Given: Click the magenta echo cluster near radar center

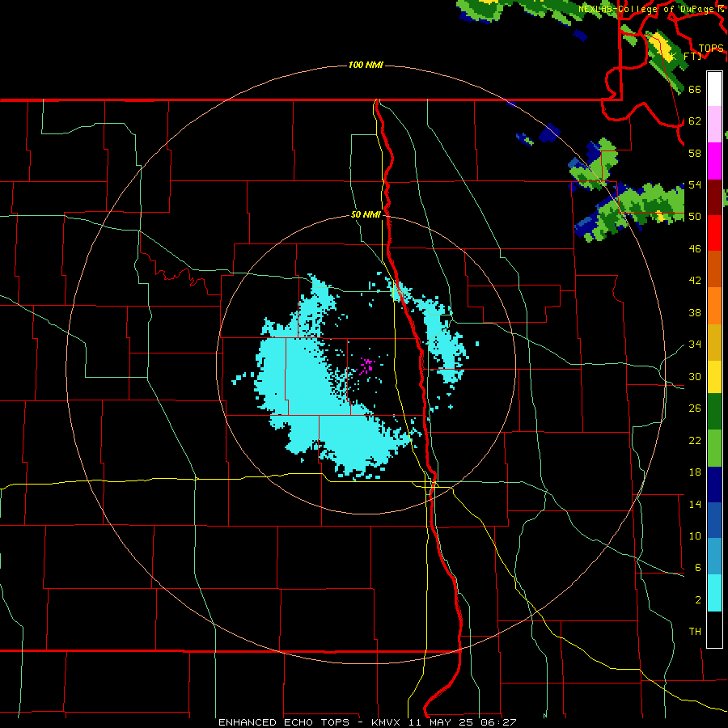Looking at the screenshot, I should tap(366, 366).
